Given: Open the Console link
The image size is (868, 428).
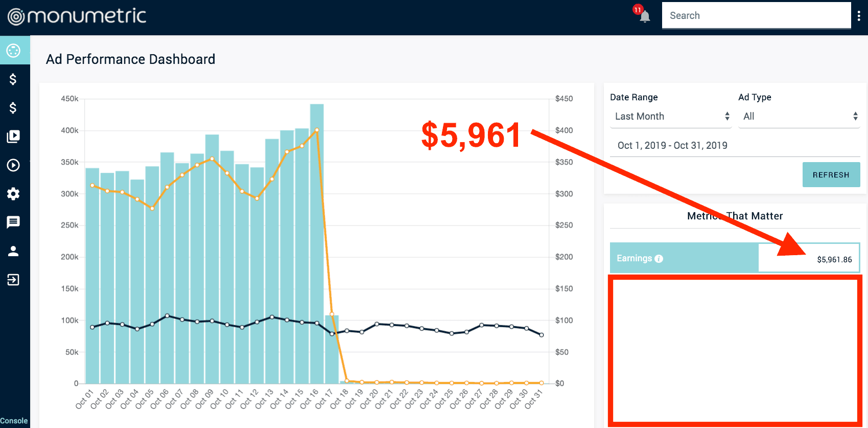Looking at the screenshot, I should [x=14, y=421].
